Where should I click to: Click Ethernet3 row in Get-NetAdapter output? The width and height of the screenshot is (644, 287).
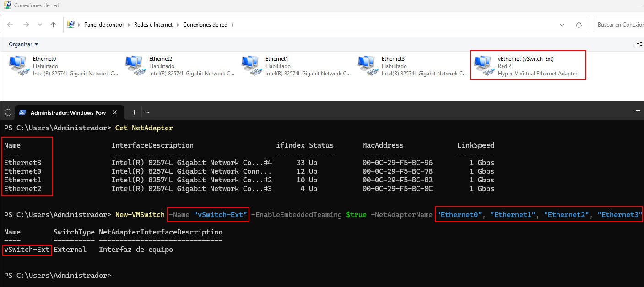[249, 163]
